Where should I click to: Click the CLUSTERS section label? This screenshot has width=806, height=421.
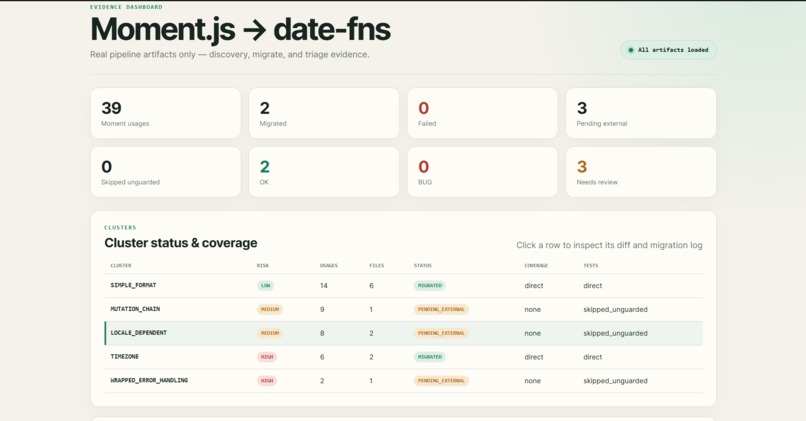click(120, 227)
